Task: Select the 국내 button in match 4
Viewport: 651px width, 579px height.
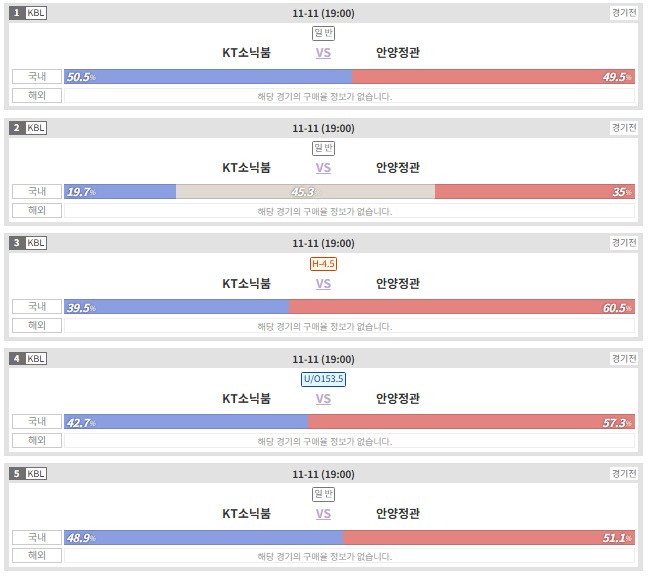Action: [x=37, y=422]
